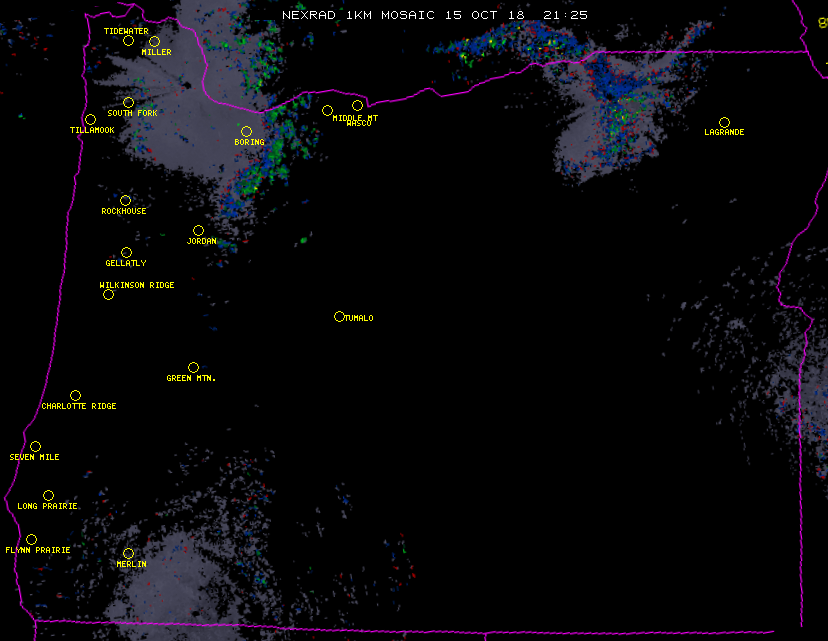Click the South Fork station circle
This screenshot has width=828, height=641.
(128, 103)
